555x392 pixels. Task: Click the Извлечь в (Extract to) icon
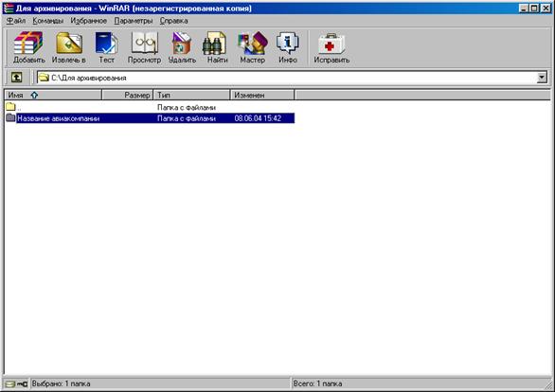click(x=69, y=47)
